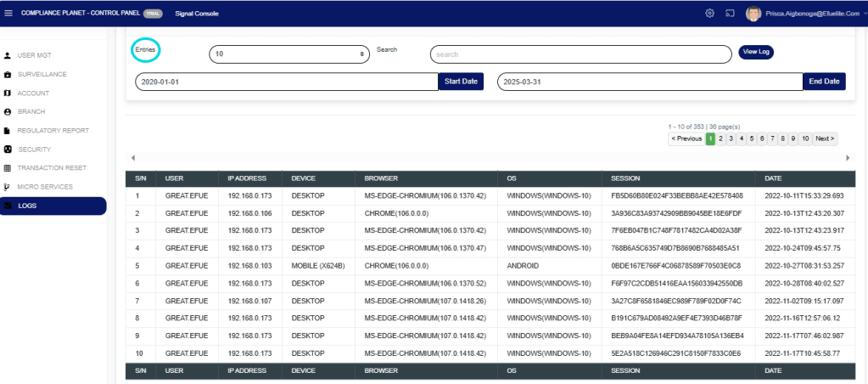Viewport: 868px width, 384px height.
Task: Go to Next page in pagination
Action: click(x=825, y=138)
